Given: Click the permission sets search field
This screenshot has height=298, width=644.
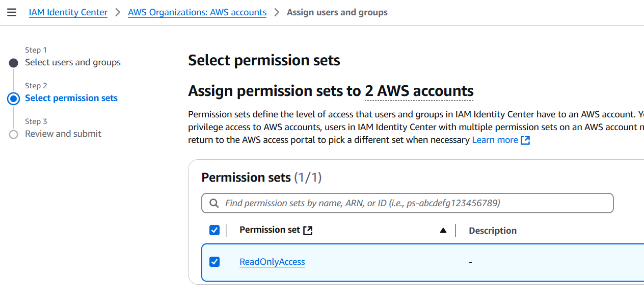Looking at the screenshot, I should pos(407,203).
